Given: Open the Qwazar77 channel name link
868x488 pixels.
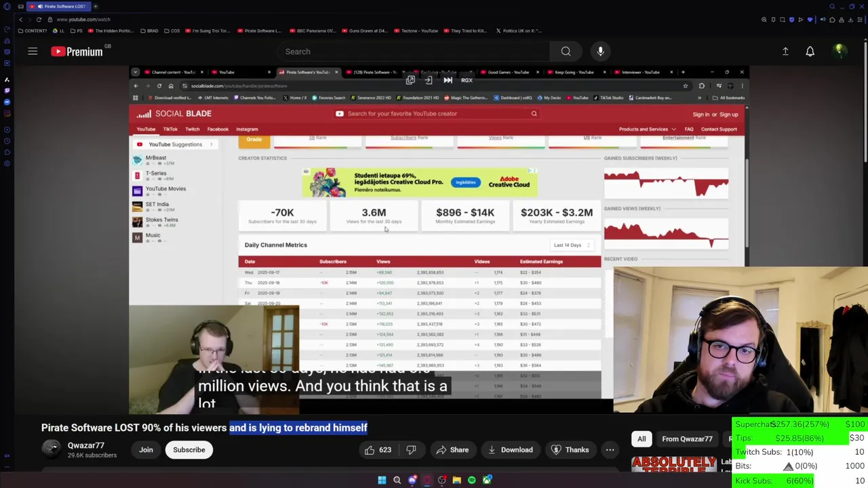Looking at the screenshot, I should pos(85,445).
